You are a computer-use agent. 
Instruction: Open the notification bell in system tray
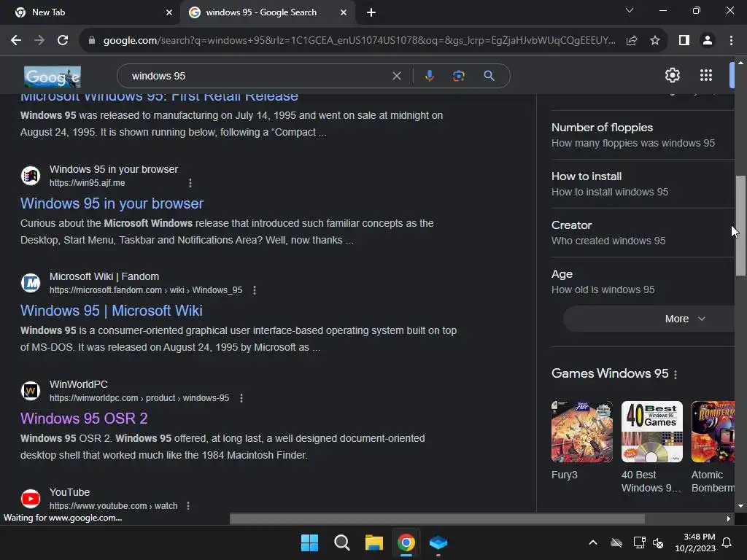point(727,542)
